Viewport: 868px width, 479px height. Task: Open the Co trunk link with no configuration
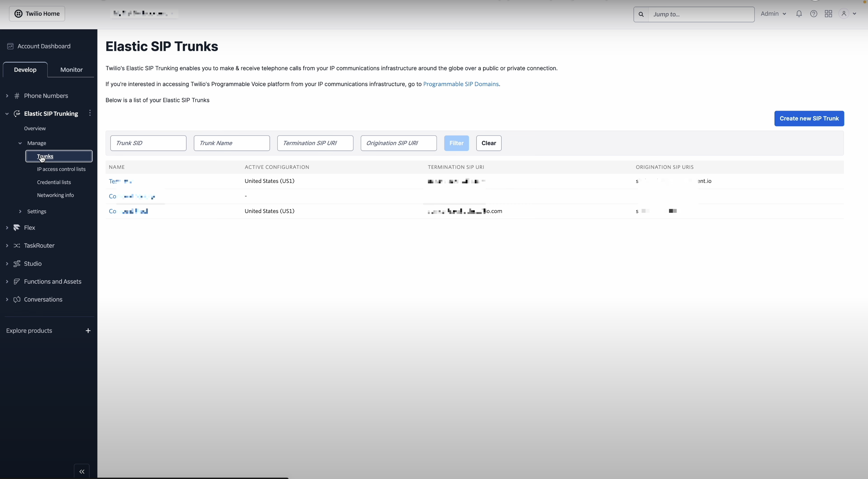(132, 196)
